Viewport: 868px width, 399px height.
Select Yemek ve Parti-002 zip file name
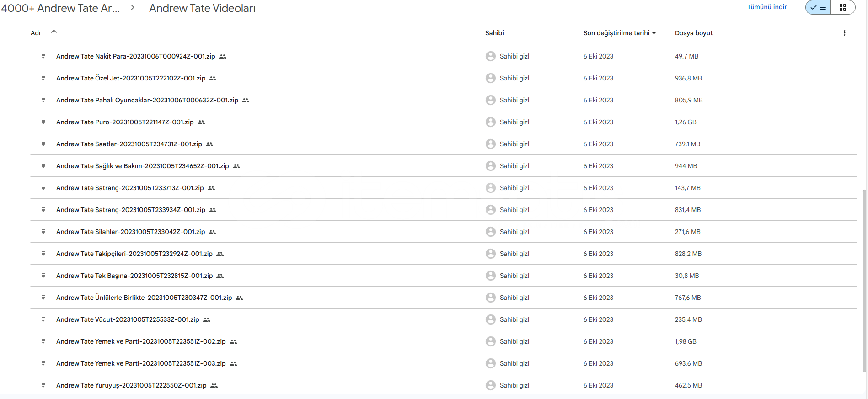(141, 341)
